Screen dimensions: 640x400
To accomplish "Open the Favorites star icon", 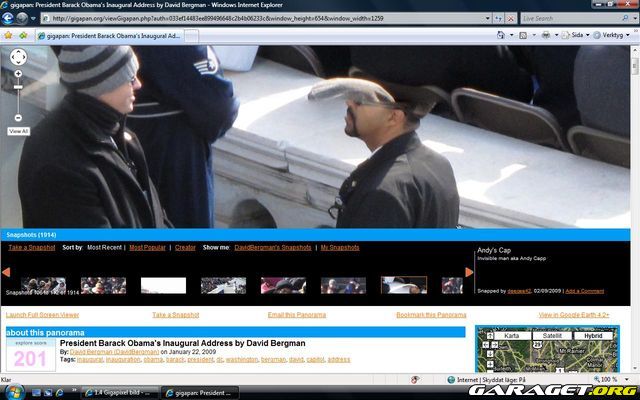I will click(x=8, y=35).
